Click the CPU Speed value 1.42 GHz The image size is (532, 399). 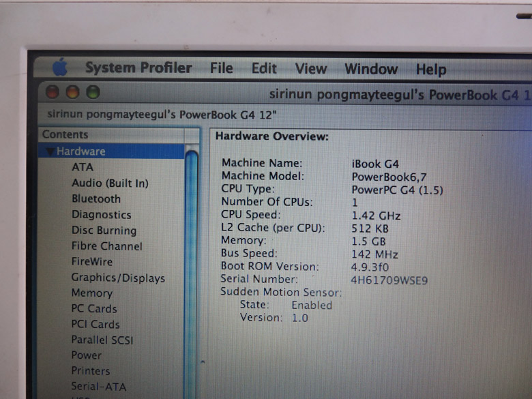pyautogui.click(x=376, y=216)
